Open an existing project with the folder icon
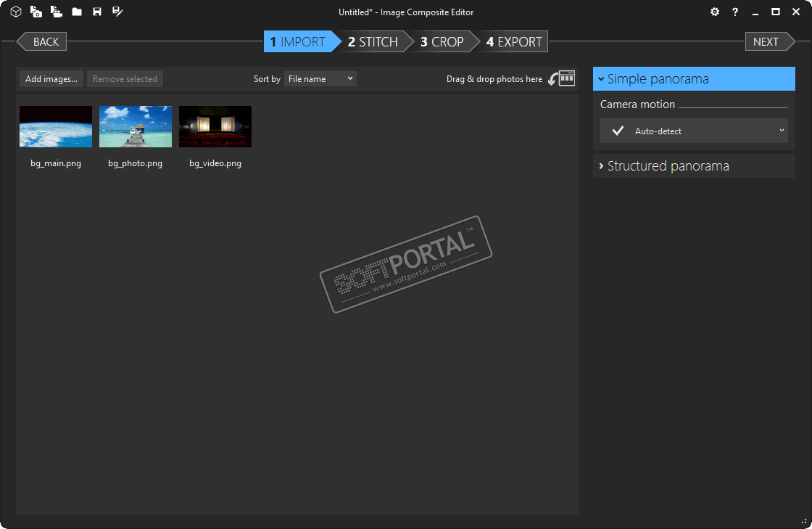Viewport: 812px width, 529px height. point(77,12)
